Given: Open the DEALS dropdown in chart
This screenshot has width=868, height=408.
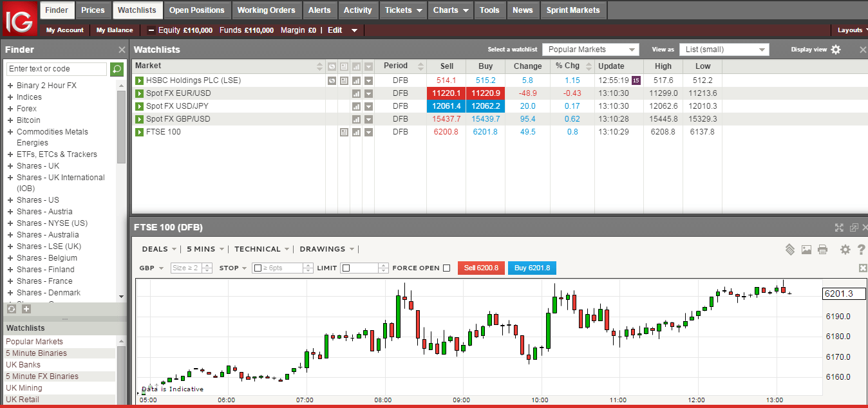Looking at the screenshot, I should [x=159, y=249].
